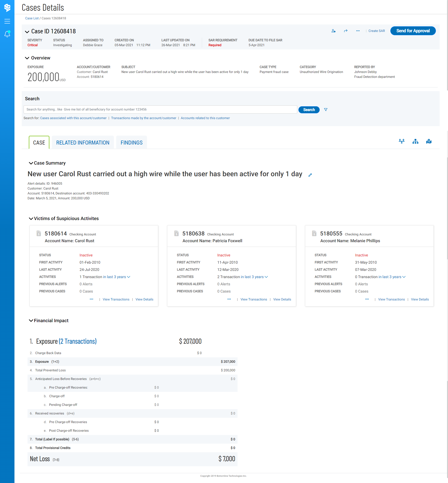
Task: Click the Create SAR link
Action: [377, 31]
